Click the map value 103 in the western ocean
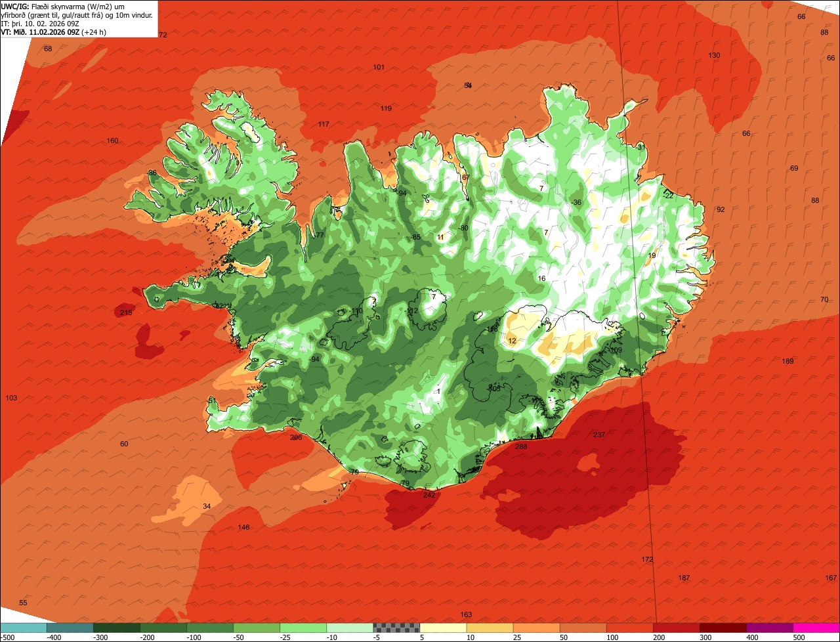The image size is (840, 642). click(x=11, y=398)
